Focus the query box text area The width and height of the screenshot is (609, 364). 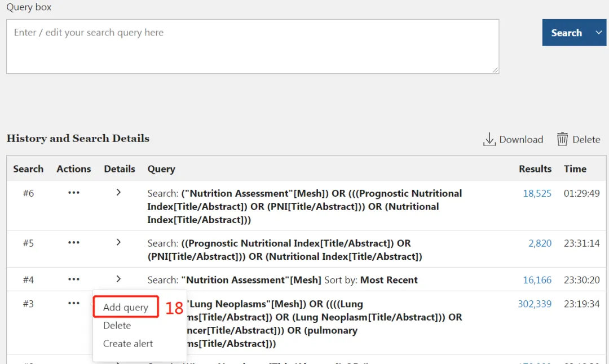click(253, 46)
